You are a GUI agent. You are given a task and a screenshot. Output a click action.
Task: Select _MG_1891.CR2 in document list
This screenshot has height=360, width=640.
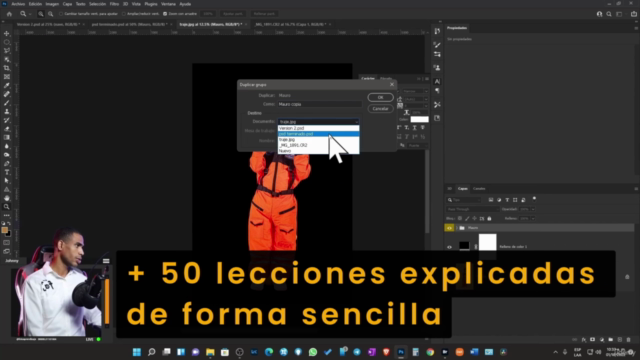318,145
